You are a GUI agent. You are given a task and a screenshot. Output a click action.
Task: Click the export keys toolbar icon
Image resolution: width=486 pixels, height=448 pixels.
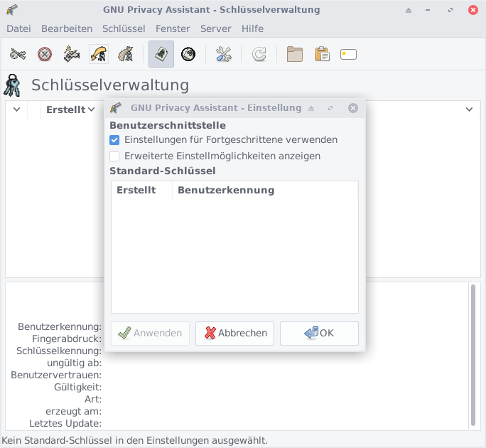click(x=126, y=54)
